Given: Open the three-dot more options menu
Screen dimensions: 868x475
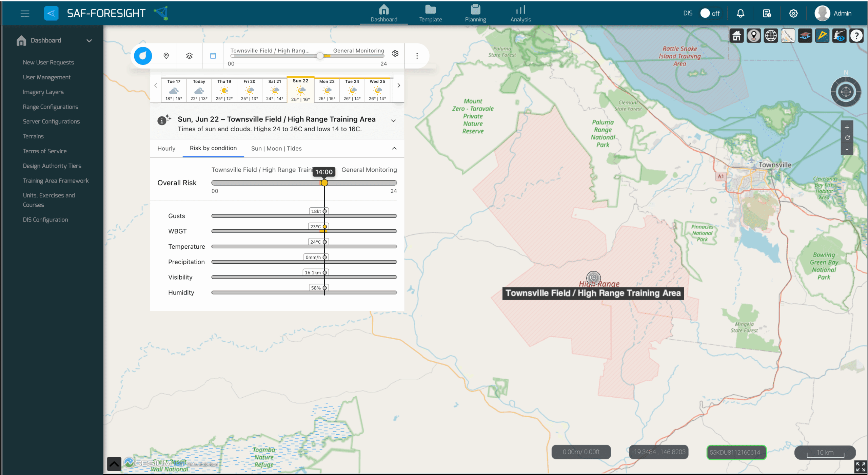Looking at the screenshot, I should (417, 56).
